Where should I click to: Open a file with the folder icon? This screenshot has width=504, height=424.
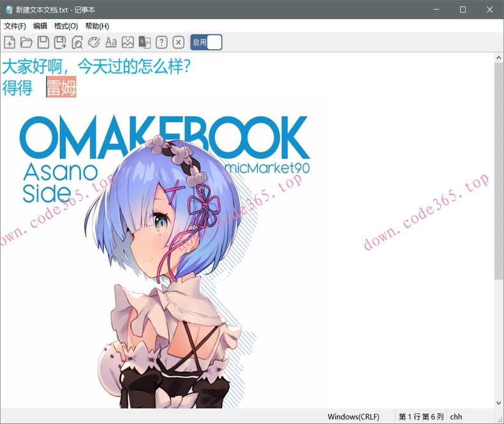[26, 42]
